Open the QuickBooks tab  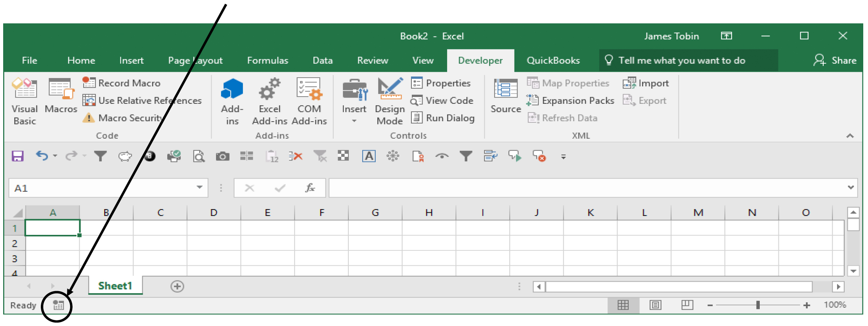point(553,60)
